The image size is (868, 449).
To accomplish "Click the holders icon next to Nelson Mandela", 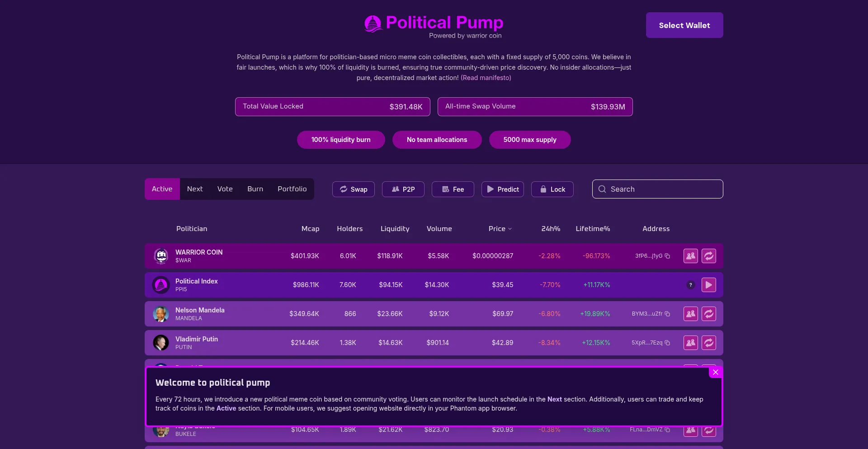I will 690,313.
